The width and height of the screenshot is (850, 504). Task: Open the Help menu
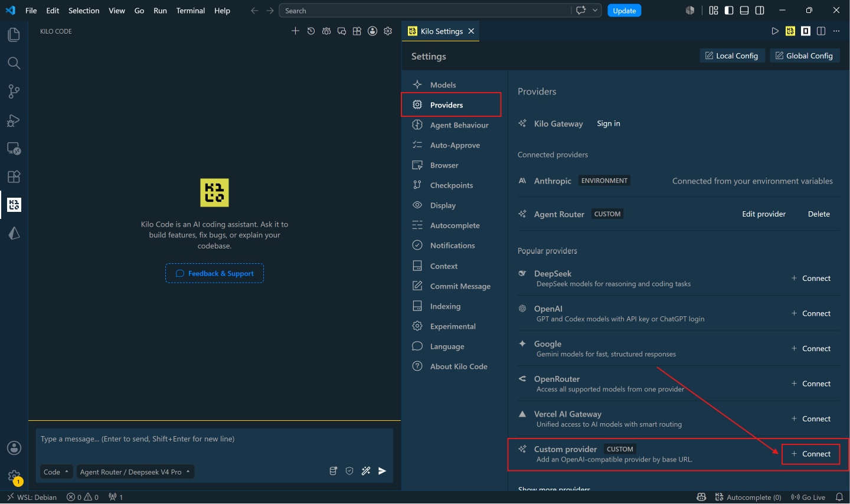[x=223, y=11]
